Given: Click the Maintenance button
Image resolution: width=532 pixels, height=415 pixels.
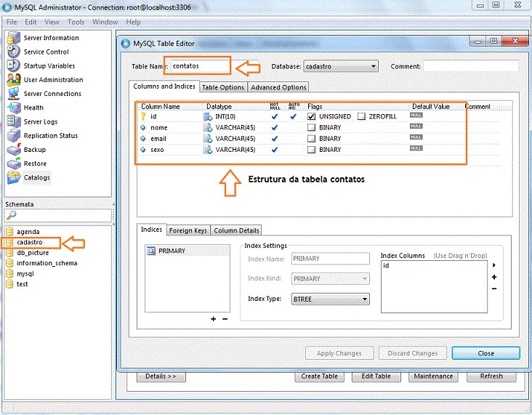Looking at the screenshot, I should pyautogui.click(x=433, y=376).
